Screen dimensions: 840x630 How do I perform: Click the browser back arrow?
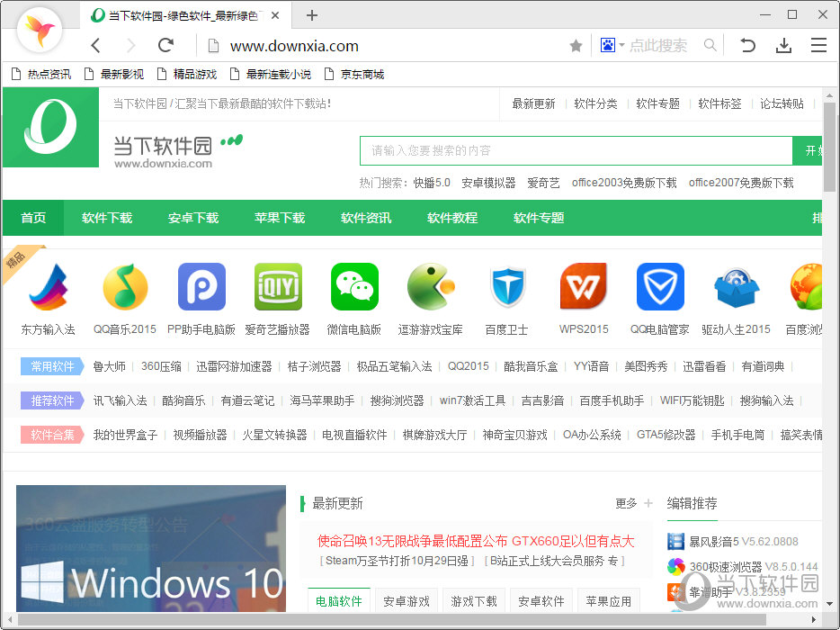(96, 46)
